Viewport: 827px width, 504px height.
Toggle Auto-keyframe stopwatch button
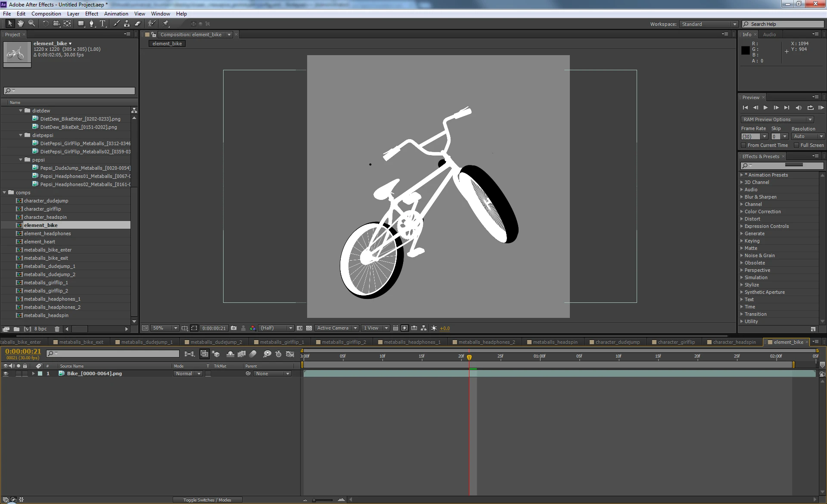pos(278,354)
